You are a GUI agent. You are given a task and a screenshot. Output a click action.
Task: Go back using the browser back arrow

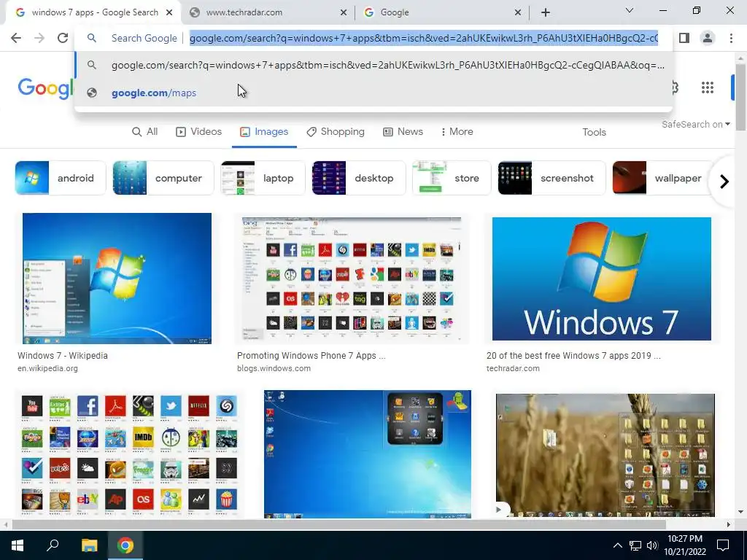pos(16,38)
